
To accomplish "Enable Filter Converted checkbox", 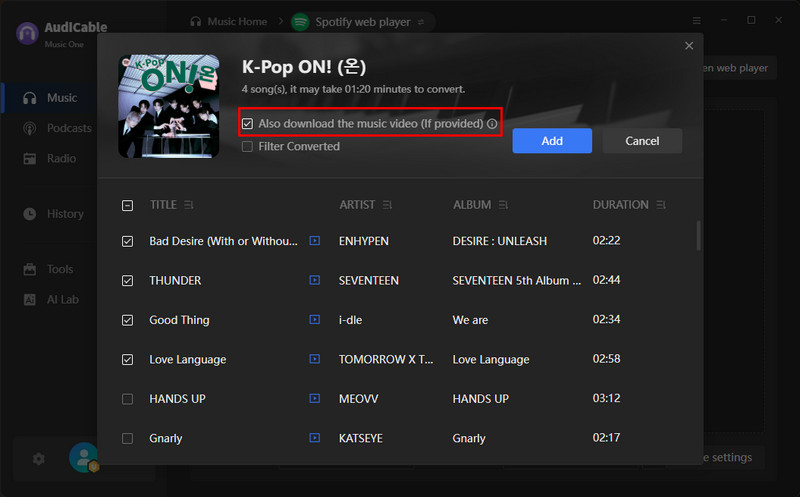I will tap(247, 146).
